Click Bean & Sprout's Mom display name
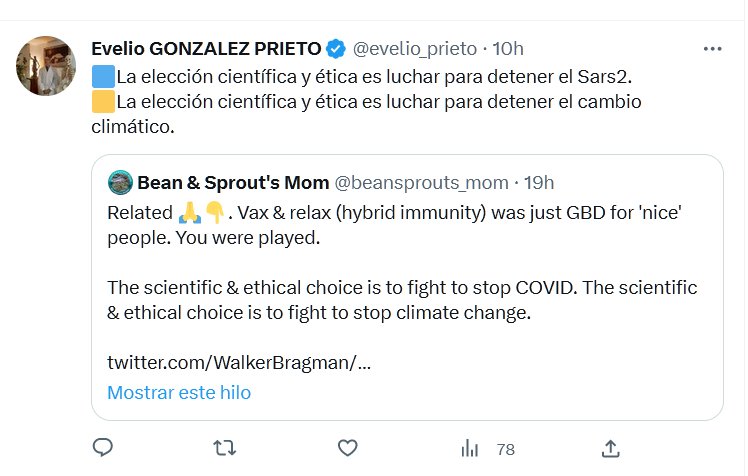 tap(232, 183)
